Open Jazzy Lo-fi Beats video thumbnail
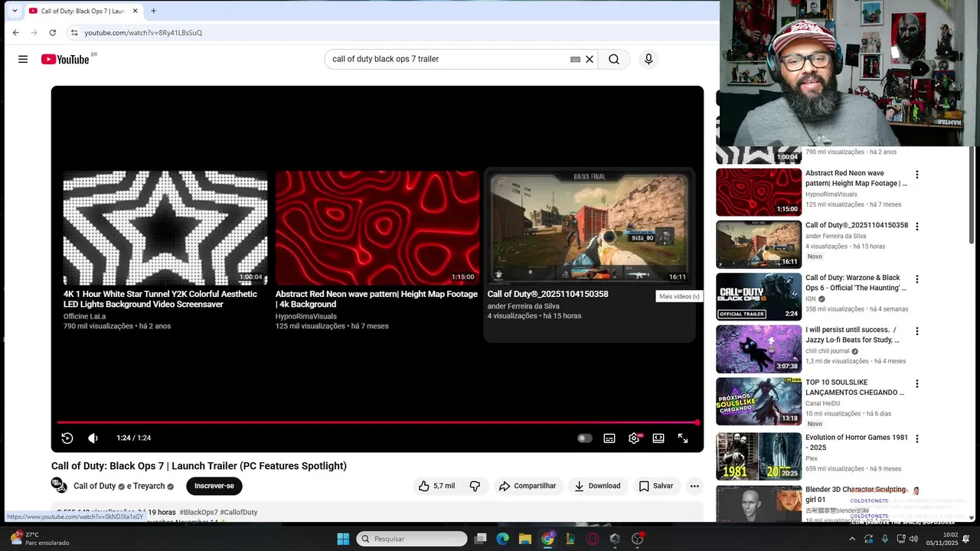The image size is (980, 551). (759, 349)
